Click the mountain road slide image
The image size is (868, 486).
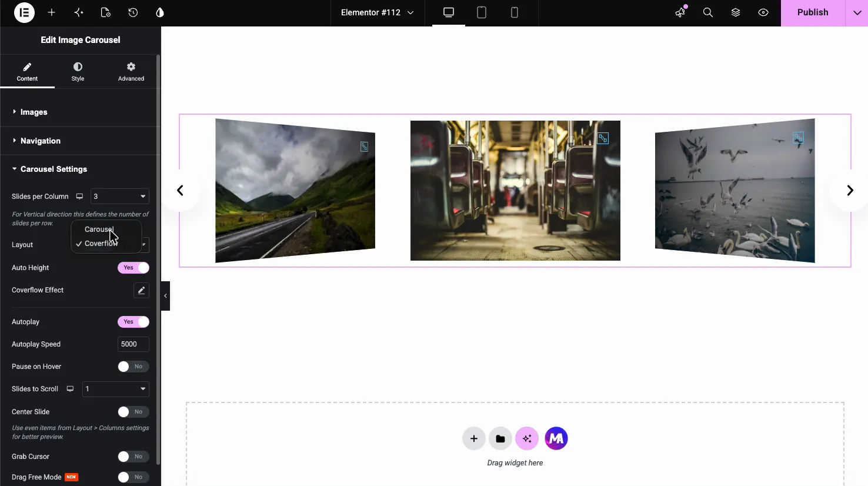coord(295,191)
